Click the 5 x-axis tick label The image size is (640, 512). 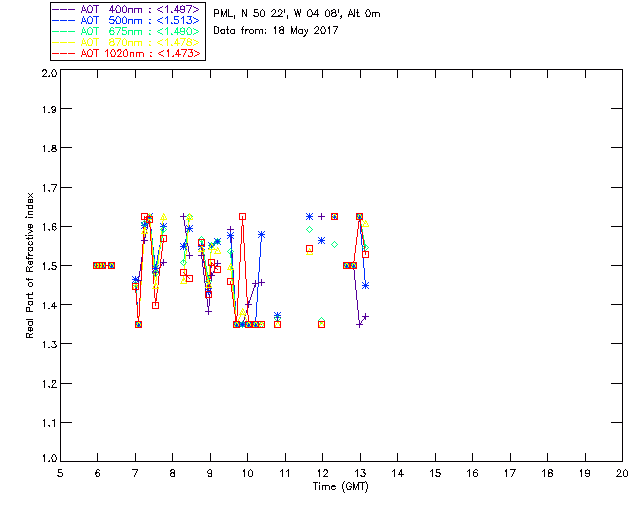click(60, 473)
